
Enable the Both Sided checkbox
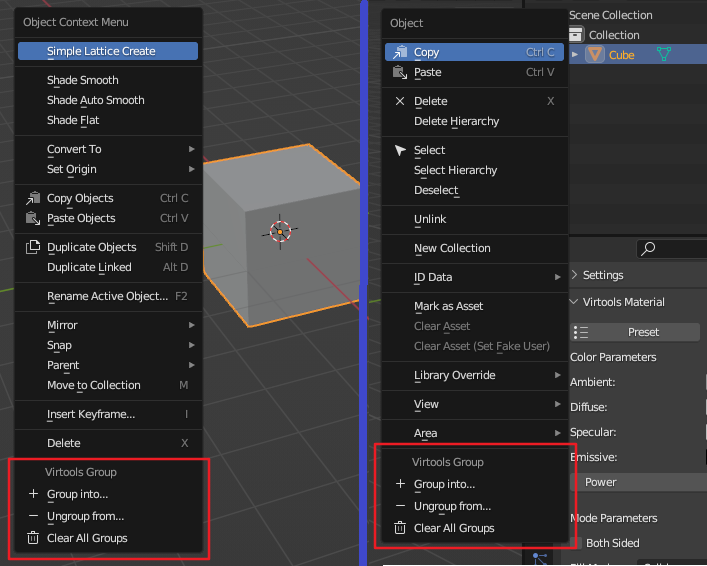coord(577,543)
